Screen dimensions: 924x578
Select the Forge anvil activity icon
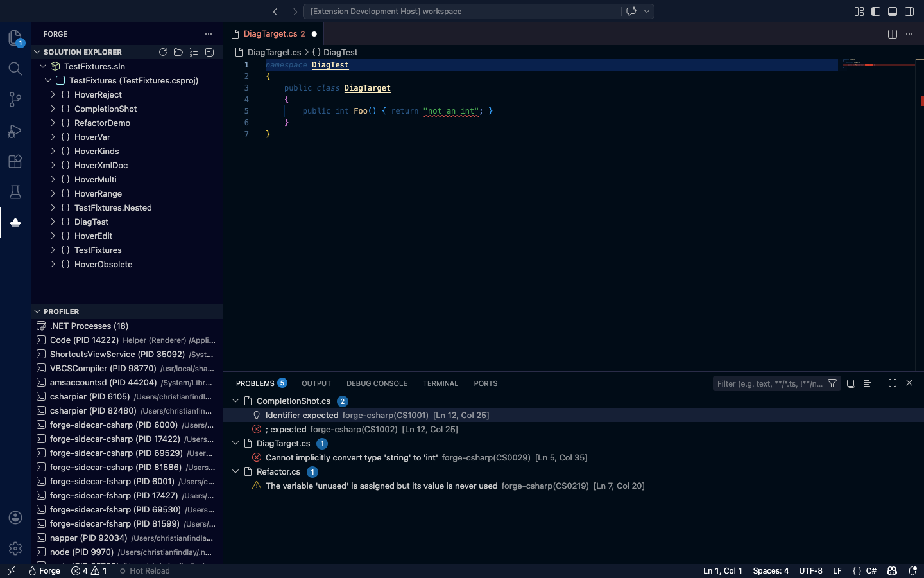tap(15, 223)
